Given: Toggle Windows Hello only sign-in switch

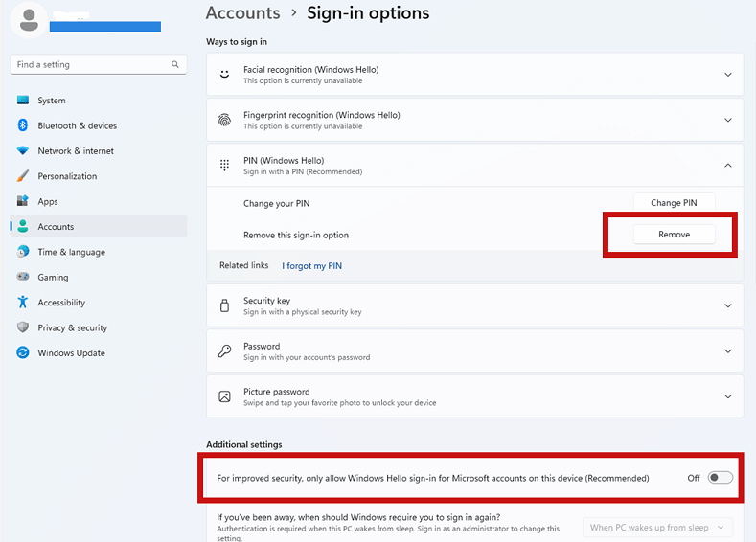Looking at the screenshot, I should pyautogui.click(x=721, y=478).
